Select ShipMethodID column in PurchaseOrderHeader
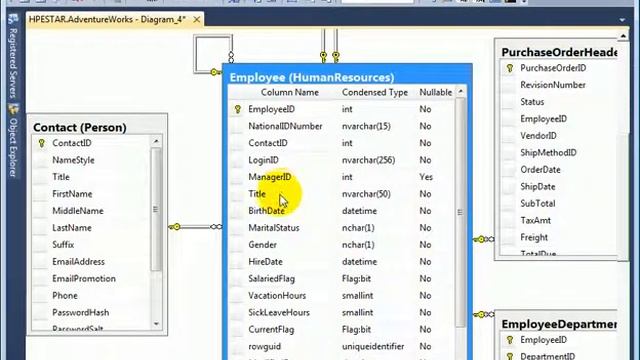The height and width of the screenshot is (360, 640). tap(548, 153)
